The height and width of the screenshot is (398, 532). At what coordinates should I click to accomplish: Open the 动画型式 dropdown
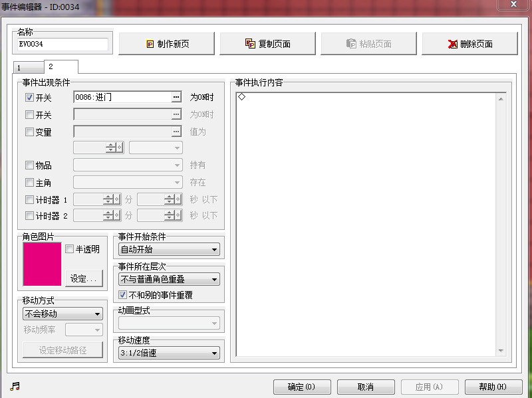pyautogui.click(x=169, y=323)
